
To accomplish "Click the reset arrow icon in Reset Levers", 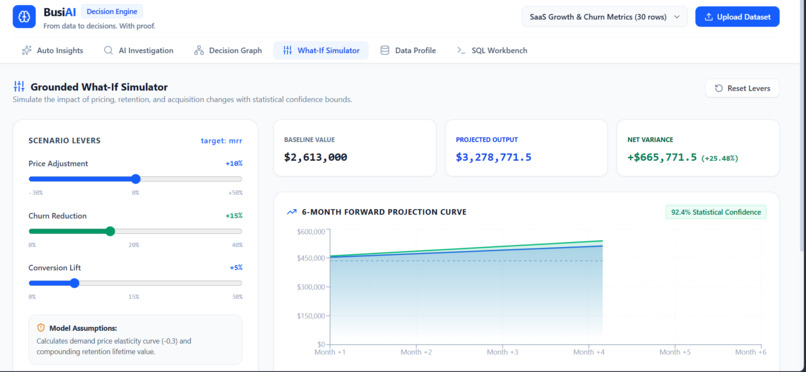I will coord(719,88).
